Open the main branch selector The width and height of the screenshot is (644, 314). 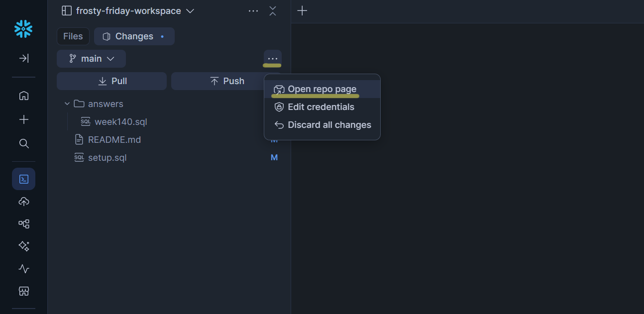(91, 58)
